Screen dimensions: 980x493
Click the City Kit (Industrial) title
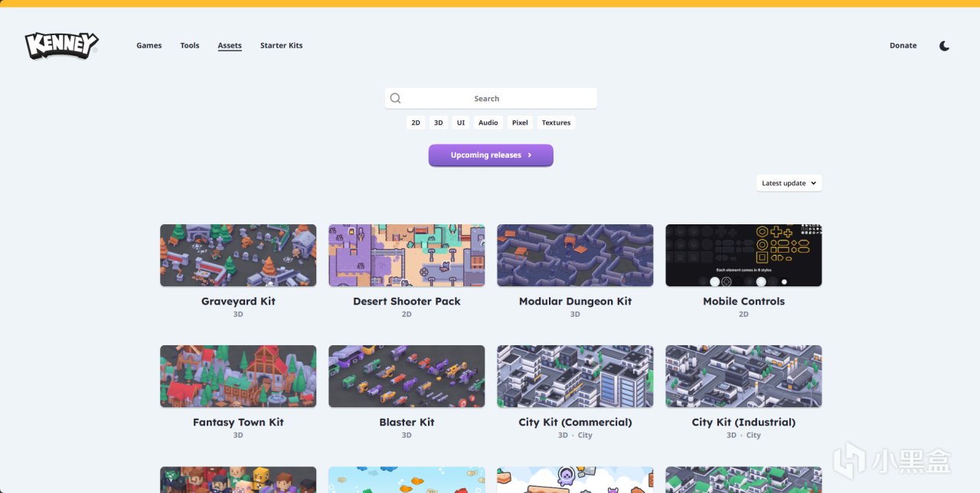(743, 423)
